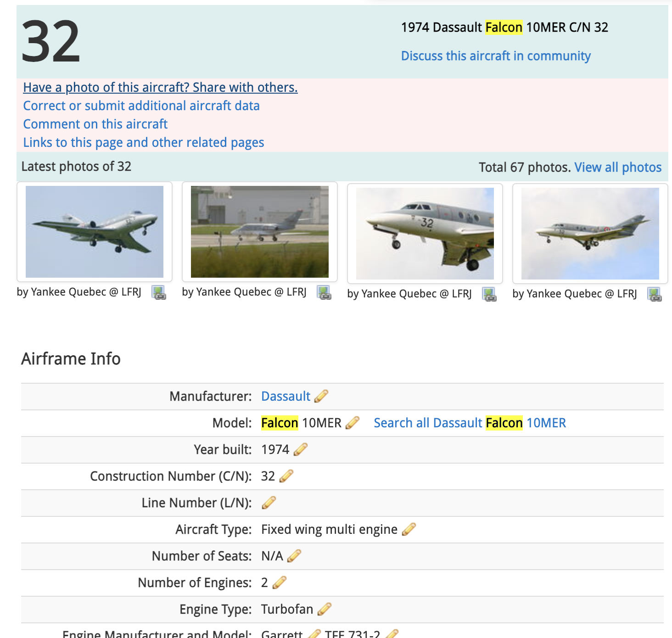This screenshot has height=638, width=672.
Task: Click photo link icon under fourth thumbnail
Action: coord(654,294)
